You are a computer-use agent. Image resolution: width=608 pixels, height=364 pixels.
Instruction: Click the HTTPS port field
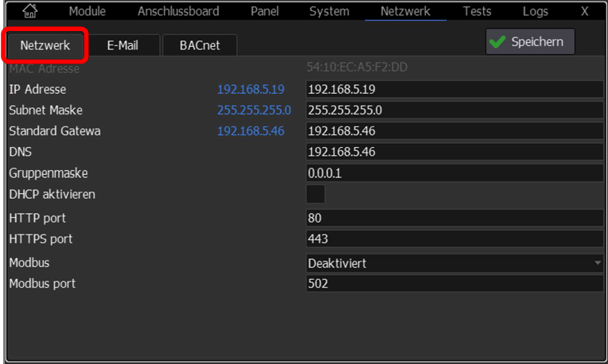pyautogui.click(x=454, y=238)
